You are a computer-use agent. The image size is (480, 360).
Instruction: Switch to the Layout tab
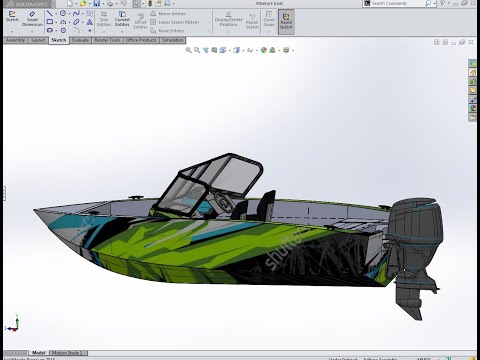click(x=38, y=40)
